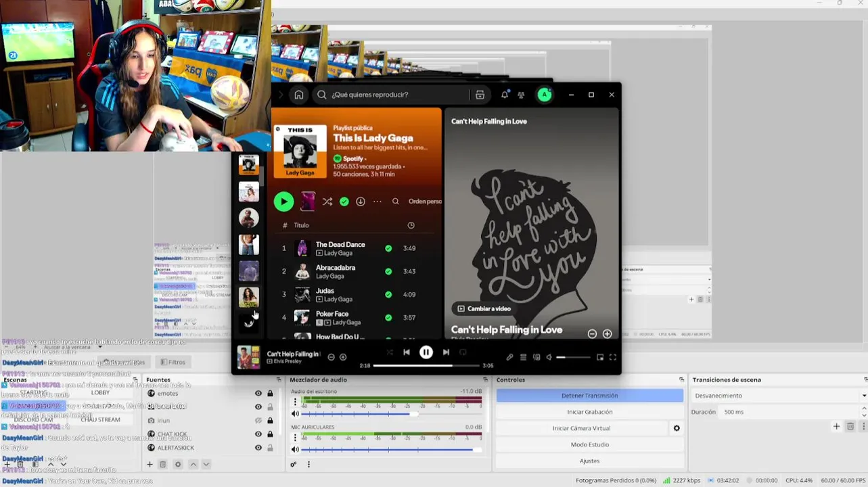Open Spotify Browse icon in search bar
The image size is (868, 487).
[x=480, y=95]
